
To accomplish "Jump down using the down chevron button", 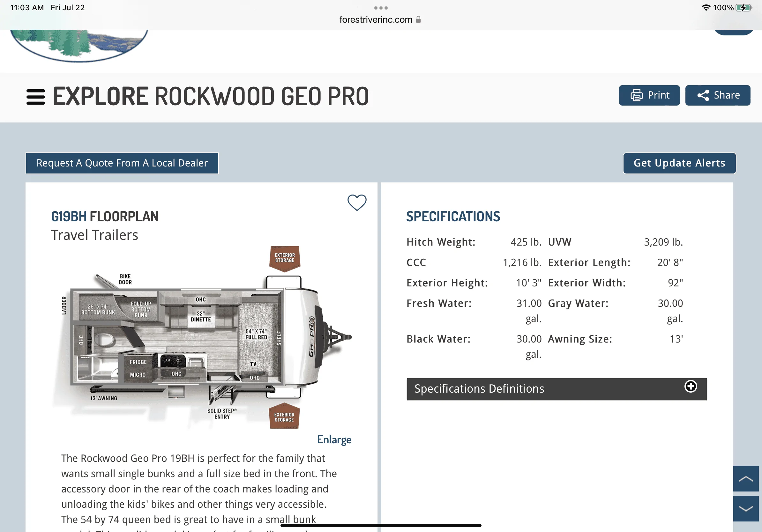I will click(746, 508).
